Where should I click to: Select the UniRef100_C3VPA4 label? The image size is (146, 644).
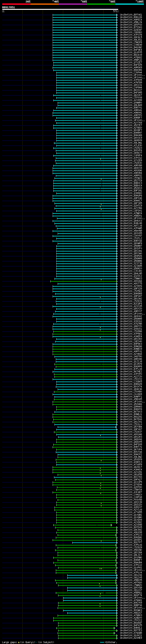point(131,72)
